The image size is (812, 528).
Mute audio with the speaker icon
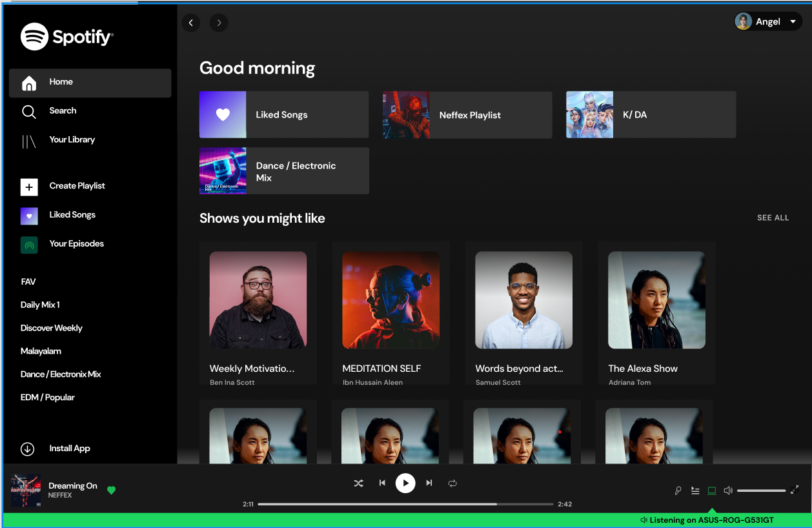tap(728, 491)
